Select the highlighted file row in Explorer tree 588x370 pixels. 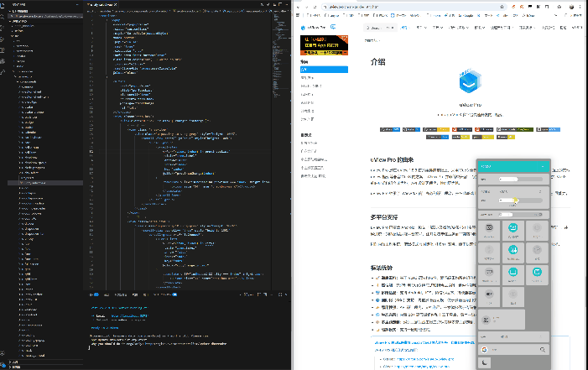(x=45, y=183)
